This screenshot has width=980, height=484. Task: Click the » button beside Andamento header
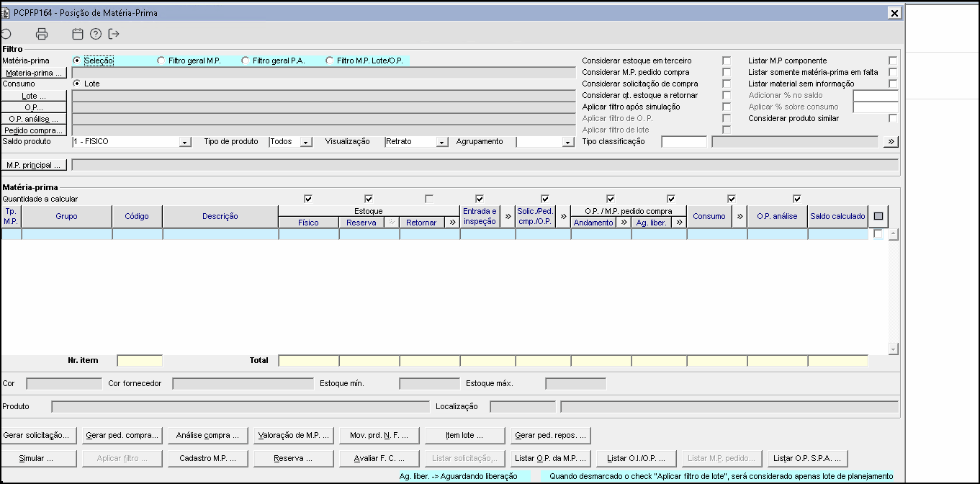[624, 223]
